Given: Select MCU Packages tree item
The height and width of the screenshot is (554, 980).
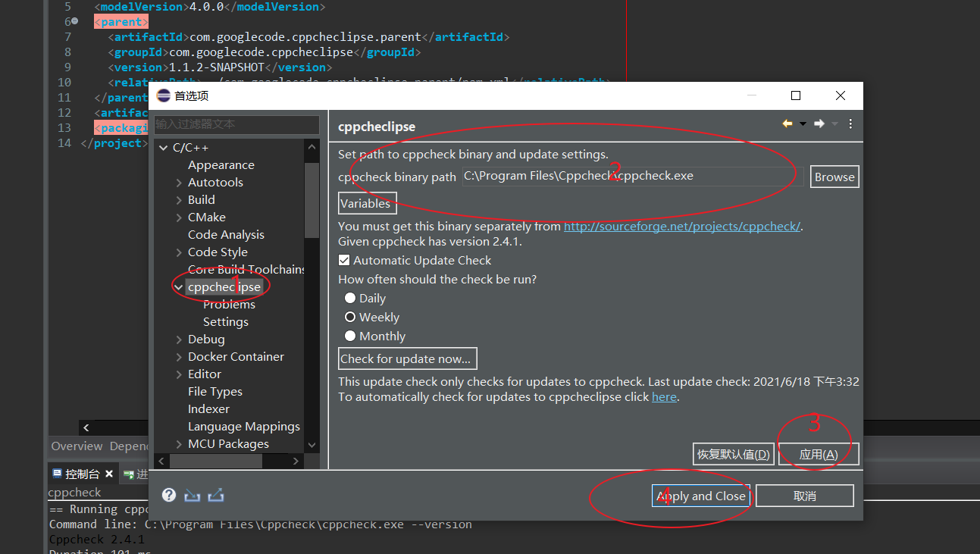Looking at the screenshot, I should click(228, 444).
